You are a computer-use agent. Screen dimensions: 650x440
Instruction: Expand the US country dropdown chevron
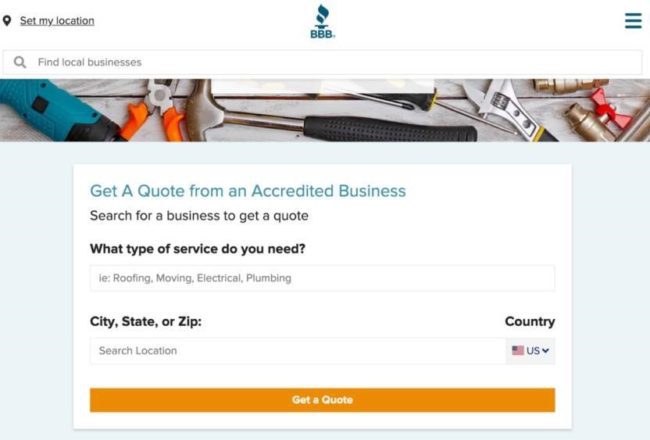[x=546, y=351]
